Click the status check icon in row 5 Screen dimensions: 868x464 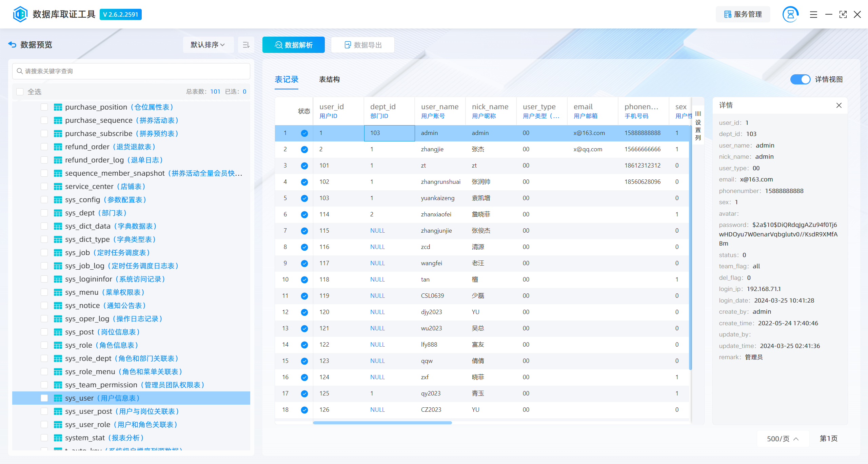point(304,198)
